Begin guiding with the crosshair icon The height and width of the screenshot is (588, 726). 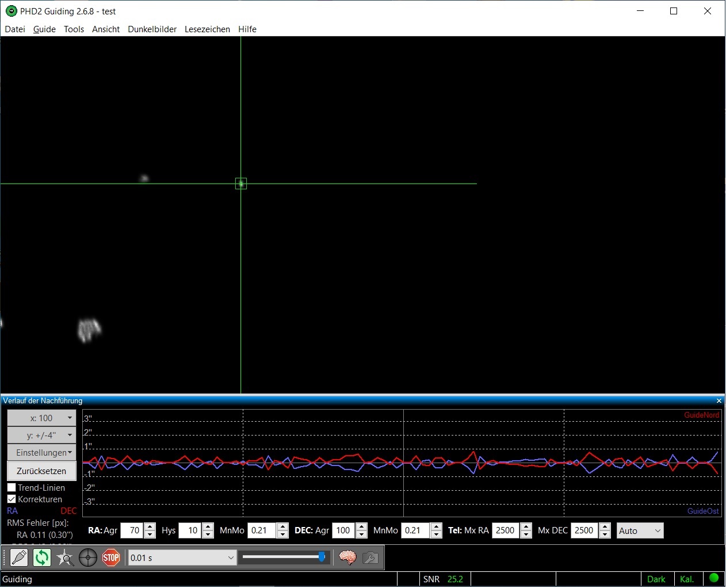coord(88,558)
